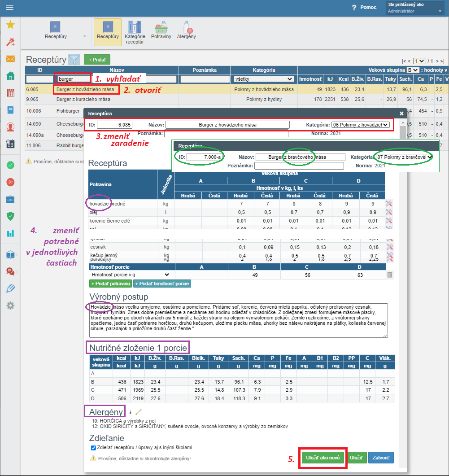Viewport: 449px width, 476px height.
Task: Click the Pomoc help question mark
Action: 353,8
